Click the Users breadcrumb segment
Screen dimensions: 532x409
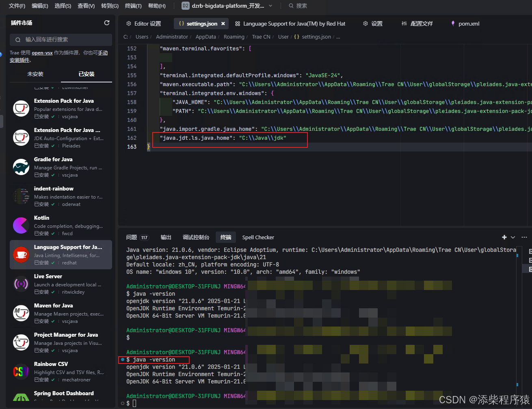[x=142, y=37]
